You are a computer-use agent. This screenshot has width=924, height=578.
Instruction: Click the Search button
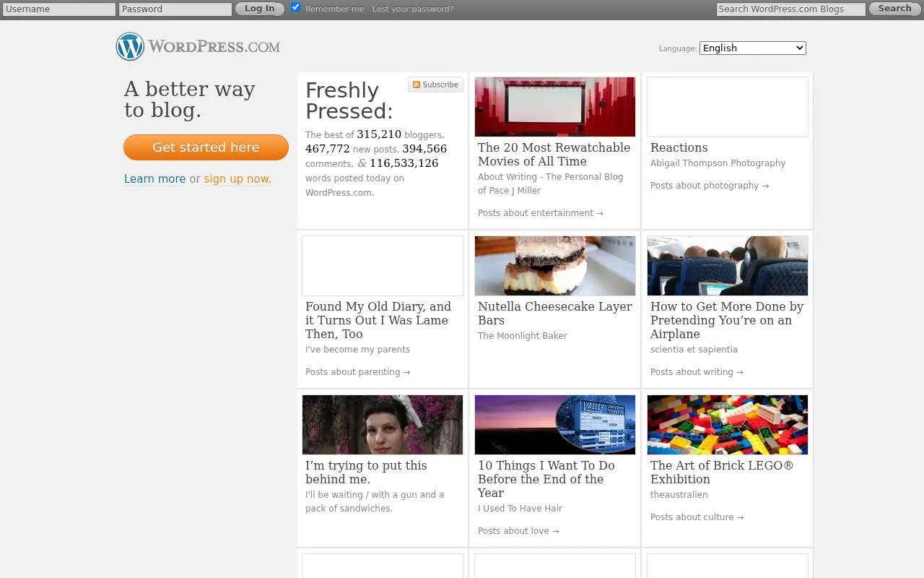pyautogui.click(x=894, y=9)
